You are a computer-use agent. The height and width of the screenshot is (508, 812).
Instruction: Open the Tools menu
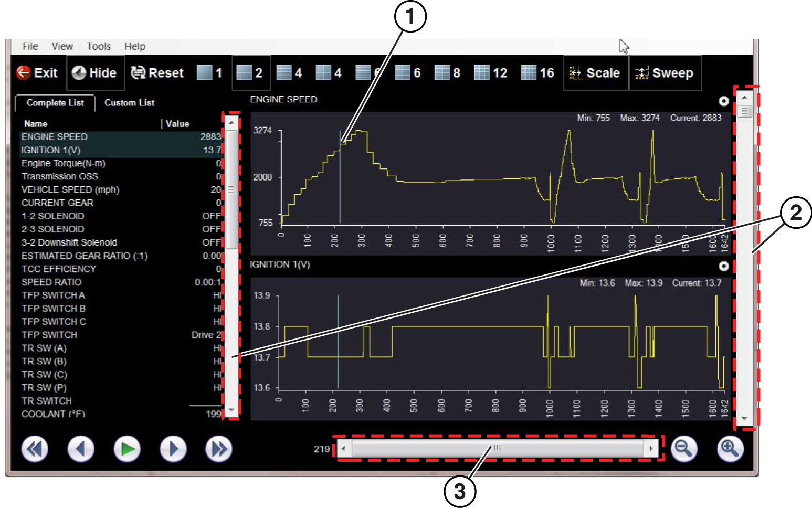point(99,46)
